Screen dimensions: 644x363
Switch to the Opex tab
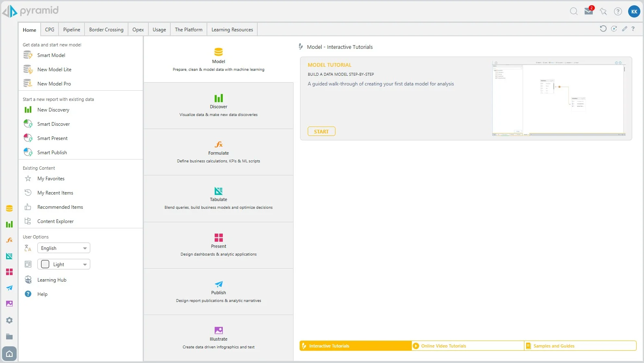pyautogui.click(x=138, y=29)
